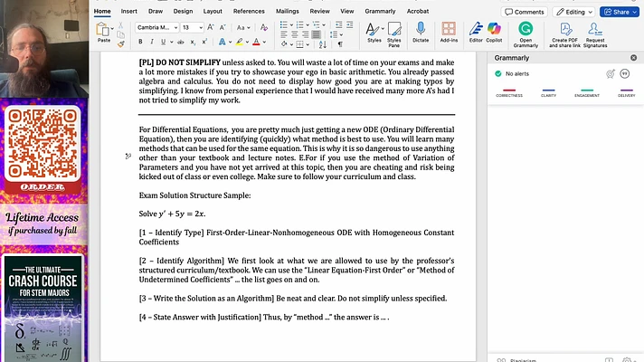Open the Design tab
Screen dimensions: 644x362
click(x=183, y=11)
